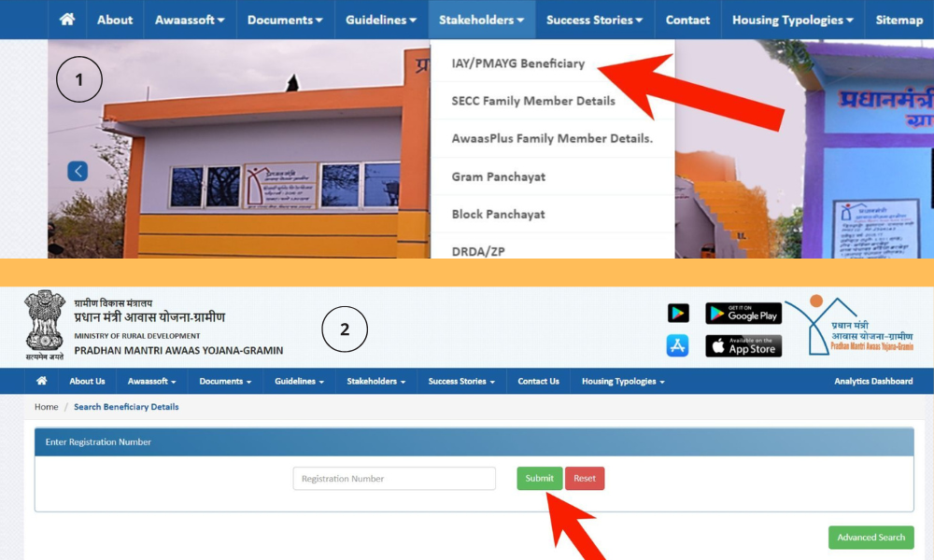Expand Guidelines dropdown in lower navigation bar

pyautogui.click(x=299, y=381)
